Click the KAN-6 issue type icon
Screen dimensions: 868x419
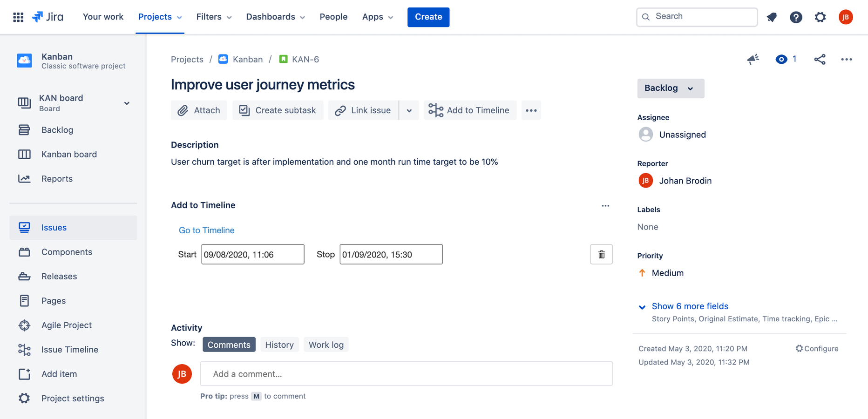click(x=283, y=59)
